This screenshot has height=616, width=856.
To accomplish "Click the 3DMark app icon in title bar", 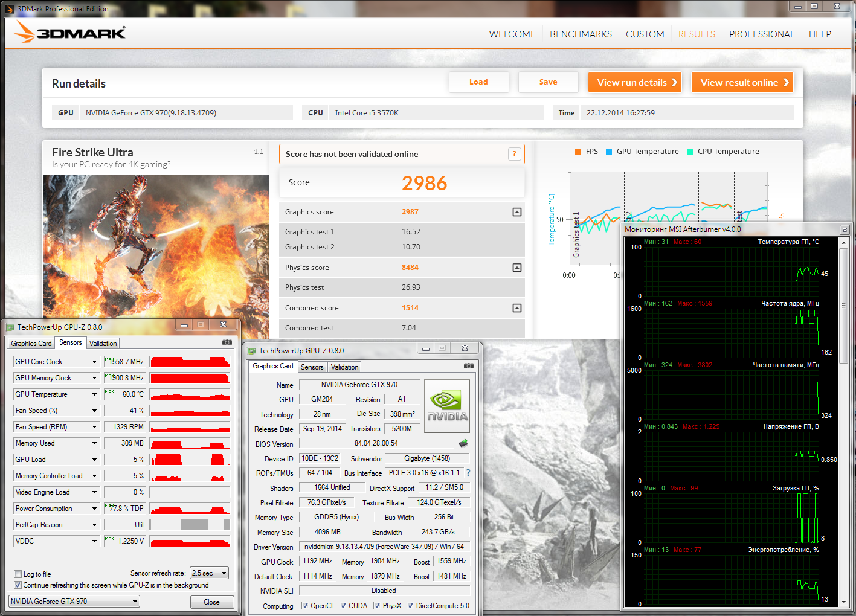I will click(10, 9).
